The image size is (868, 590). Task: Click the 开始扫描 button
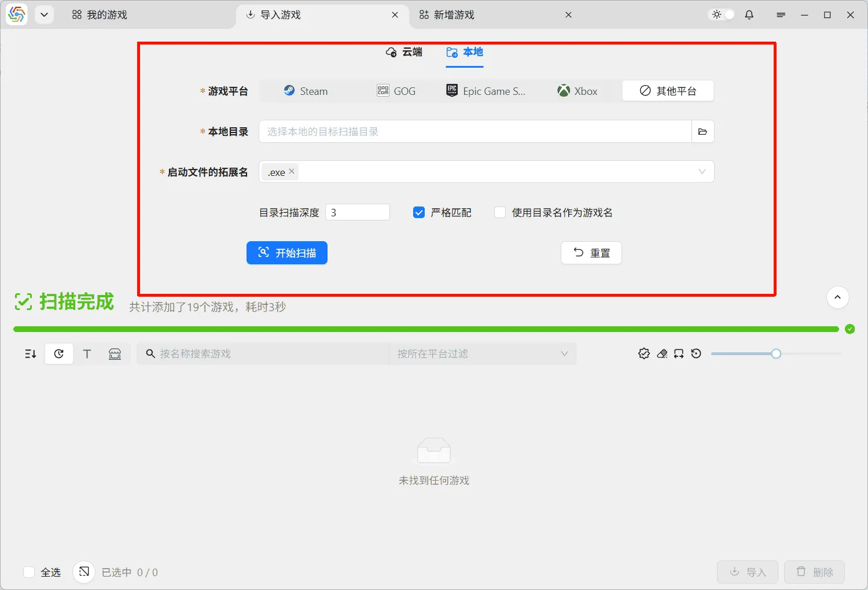pos(287,253)
